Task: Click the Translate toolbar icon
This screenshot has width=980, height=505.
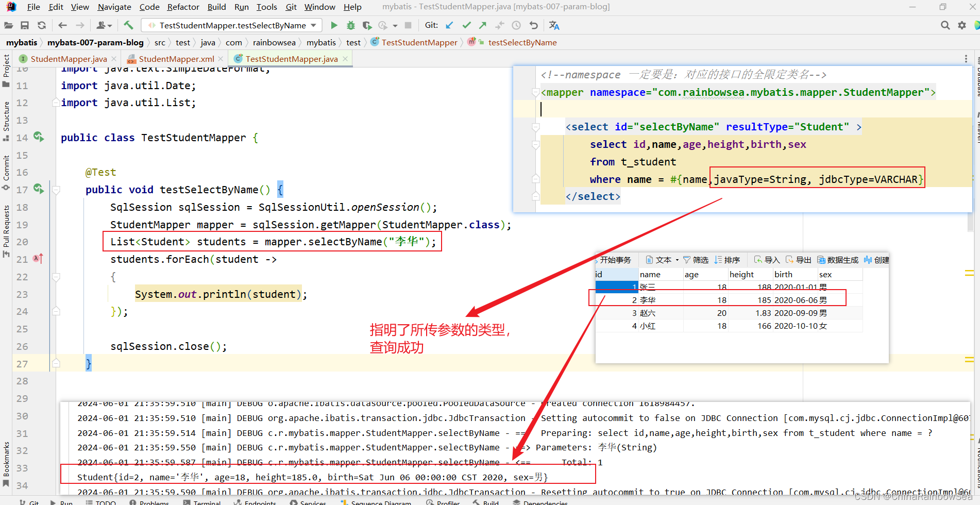Action: [x=554, y=25]
